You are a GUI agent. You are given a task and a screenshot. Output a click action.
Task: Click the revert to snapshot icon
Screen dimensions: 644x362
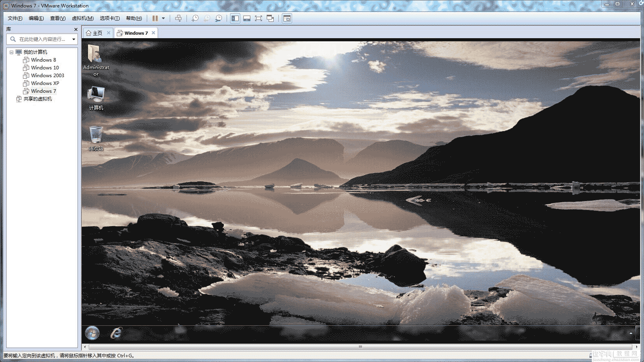[207, 18]
